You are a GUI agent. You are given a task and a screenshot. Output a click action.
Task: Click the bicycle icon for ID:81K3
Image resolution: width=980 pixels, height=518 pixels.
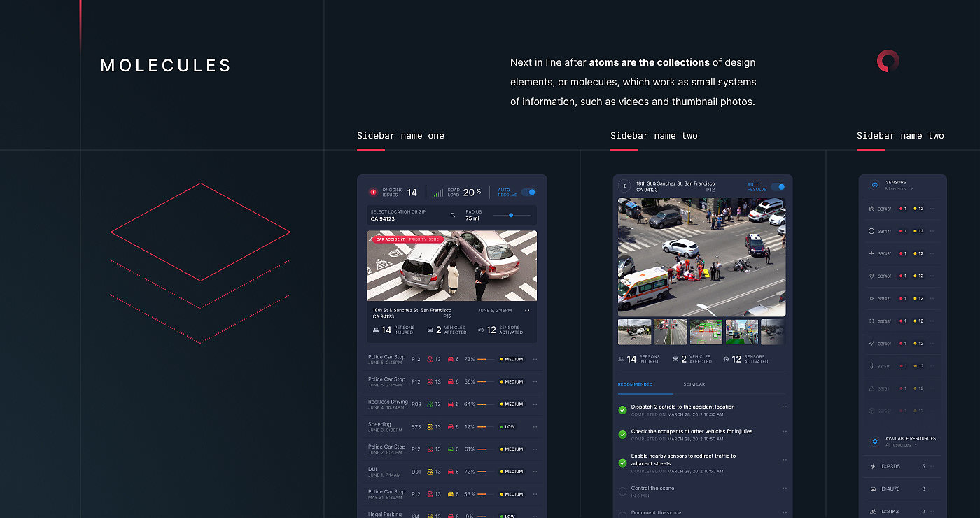873,511
